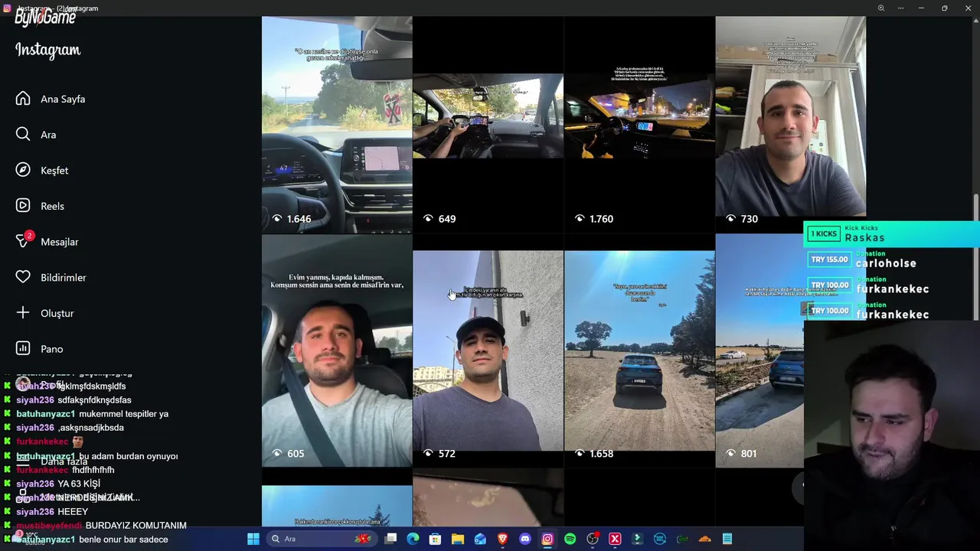
Task: Click the Oluştur plus icon
Action: pyautogui.click(x=23, y=313)
